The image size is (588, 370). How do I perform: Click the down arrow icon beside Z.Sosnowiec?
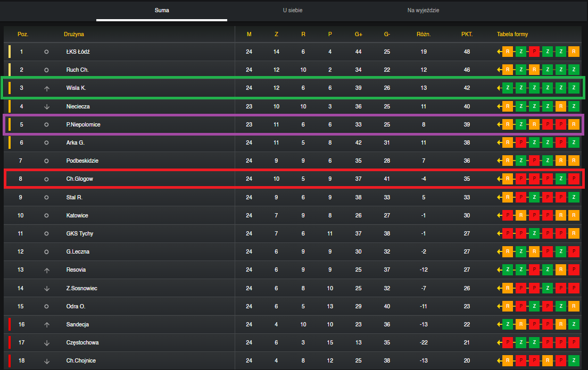(47, 288)
